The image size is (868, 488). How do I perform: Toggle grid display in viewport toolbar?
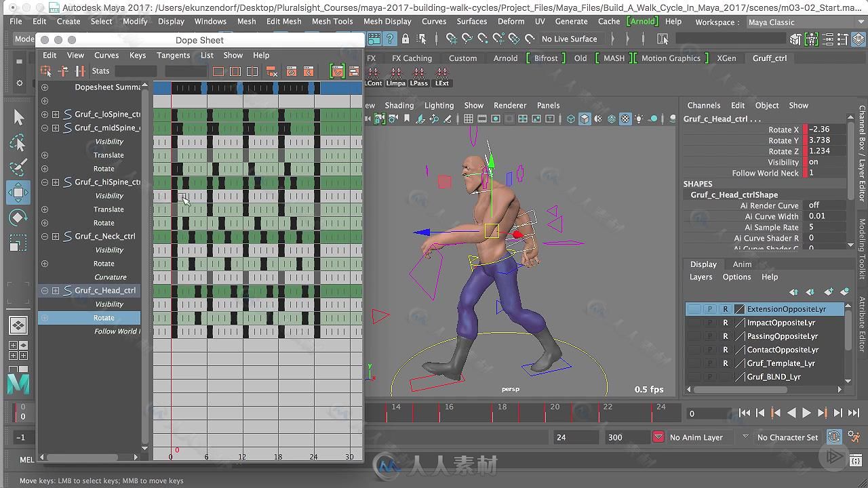coord(469,119)
